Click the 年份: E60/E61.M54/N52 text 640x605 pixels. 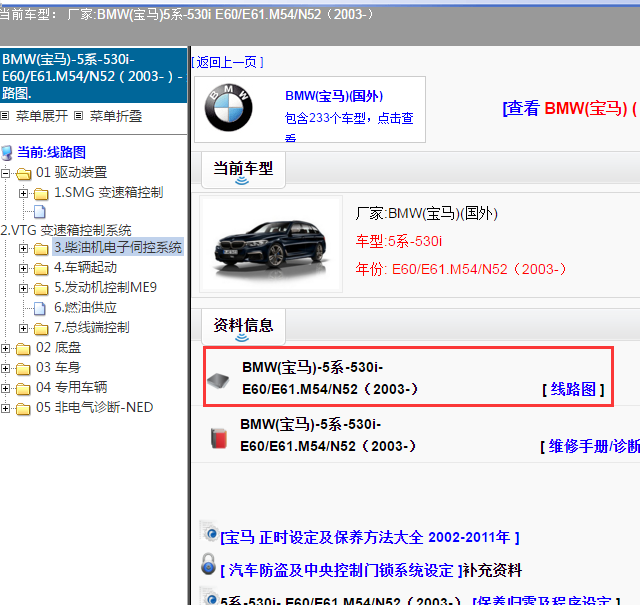(x=461, y=269)
